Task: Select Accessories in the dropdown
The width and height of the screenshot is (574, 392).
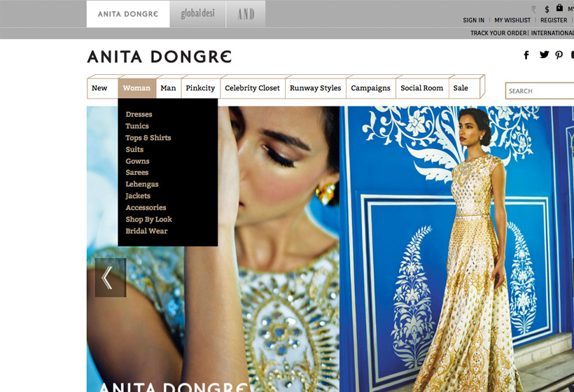Action: (146, 207)
